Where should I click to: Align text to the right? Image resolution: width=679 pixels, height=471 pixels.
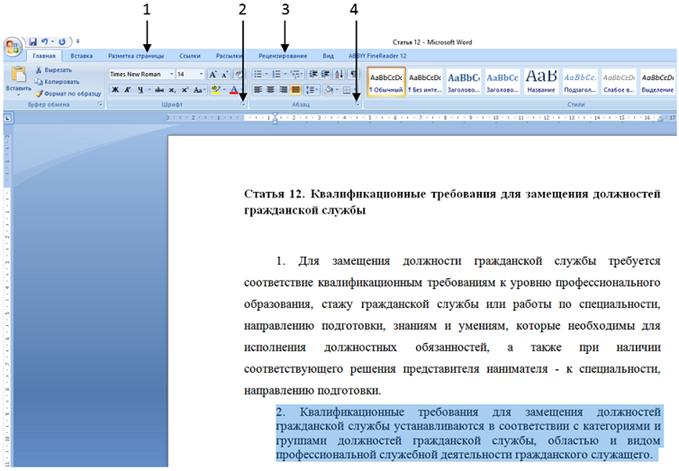coord(283,90)
